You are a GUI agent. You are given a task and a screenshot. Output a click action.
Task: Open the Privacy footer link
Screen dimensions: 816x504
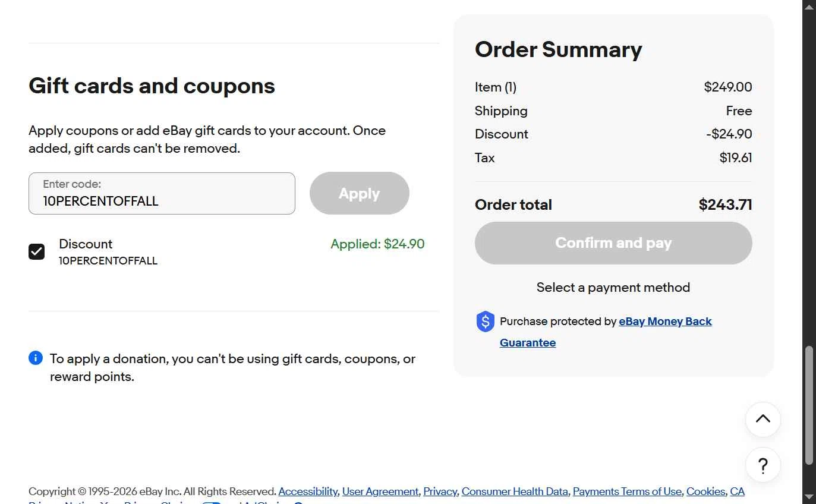coord(440,492)
